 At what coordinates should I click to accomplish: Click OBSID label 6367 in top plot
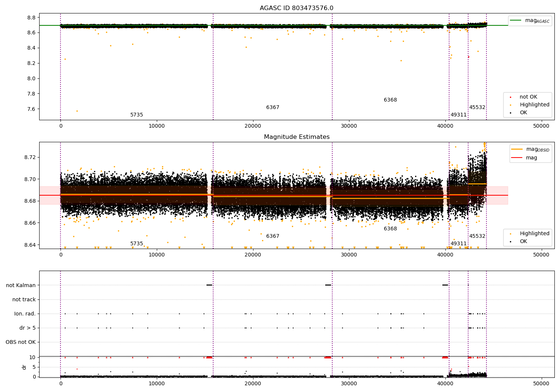tap(273, 108)
